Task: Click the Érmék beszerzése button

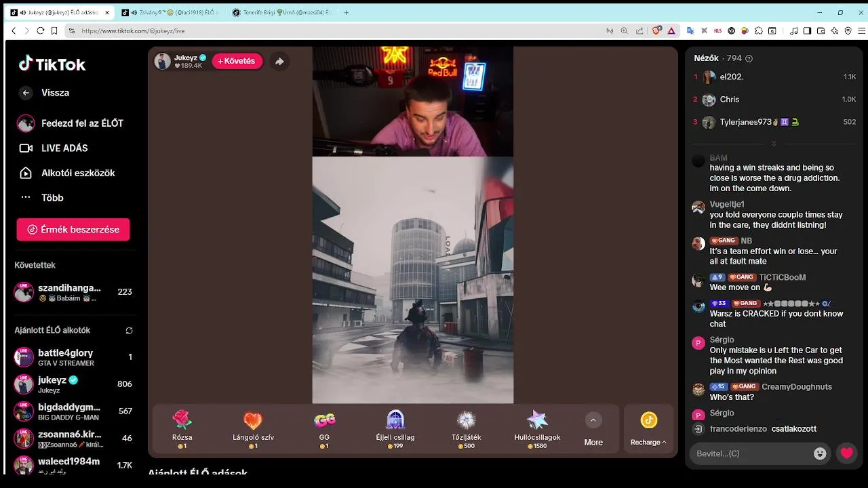Action: pos(73,230)
